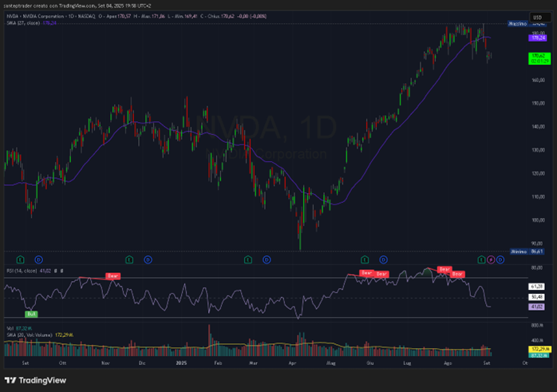Click the purple lightning bolt event marker
Image resolution: width=557 pixels, height=392 pixels.
[491, 259]
